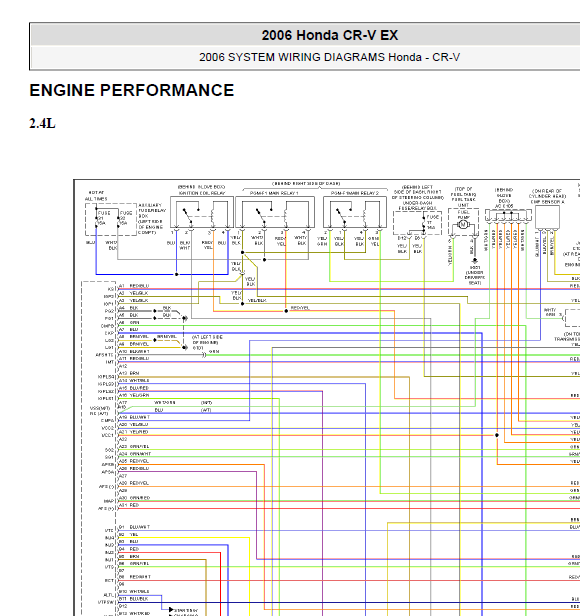Click the 'ALTL' signal label
The image size is (580, 616).
109,595
